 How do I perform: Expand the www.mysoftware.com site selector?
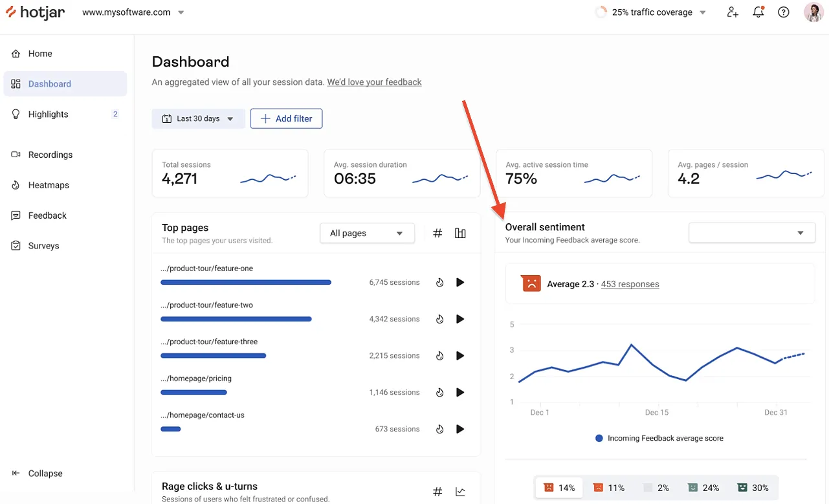pos(133,12)
